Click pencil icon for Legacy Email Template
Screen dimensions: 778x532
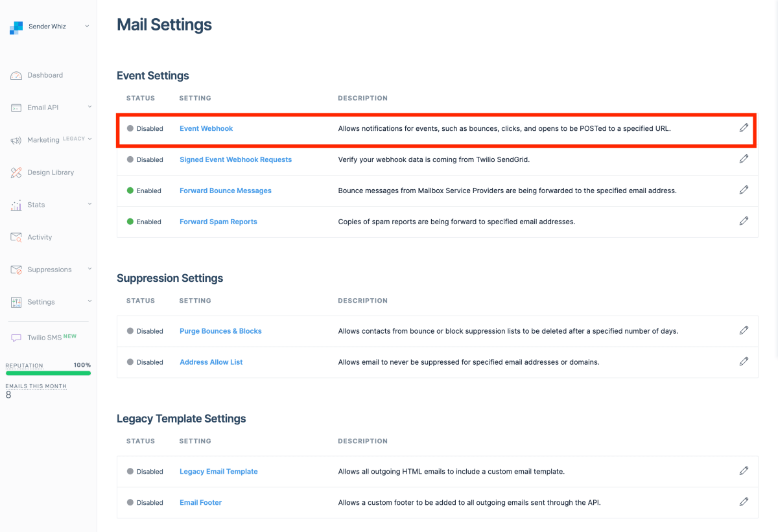[x=744, y=471]
